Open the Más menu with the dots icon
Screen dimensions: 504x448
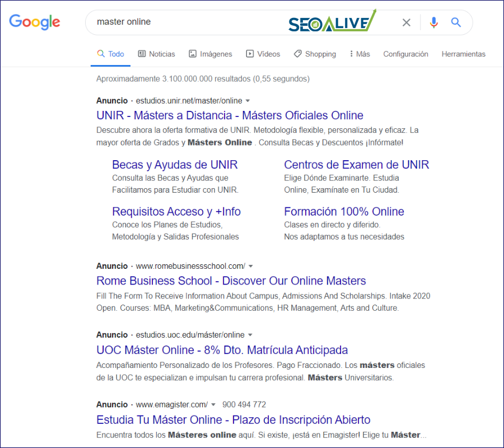(352, 54)
